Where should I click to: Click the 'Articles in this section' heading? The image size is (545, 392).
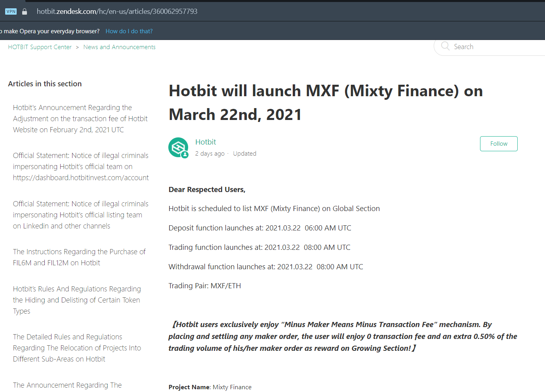[45, 84]
